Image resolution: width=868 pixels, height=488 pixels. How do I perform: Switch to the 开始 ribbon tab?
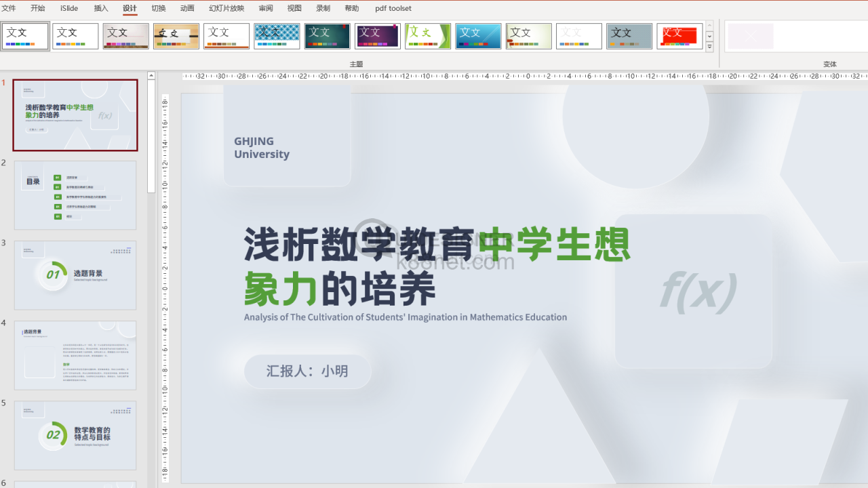(38, 8)
